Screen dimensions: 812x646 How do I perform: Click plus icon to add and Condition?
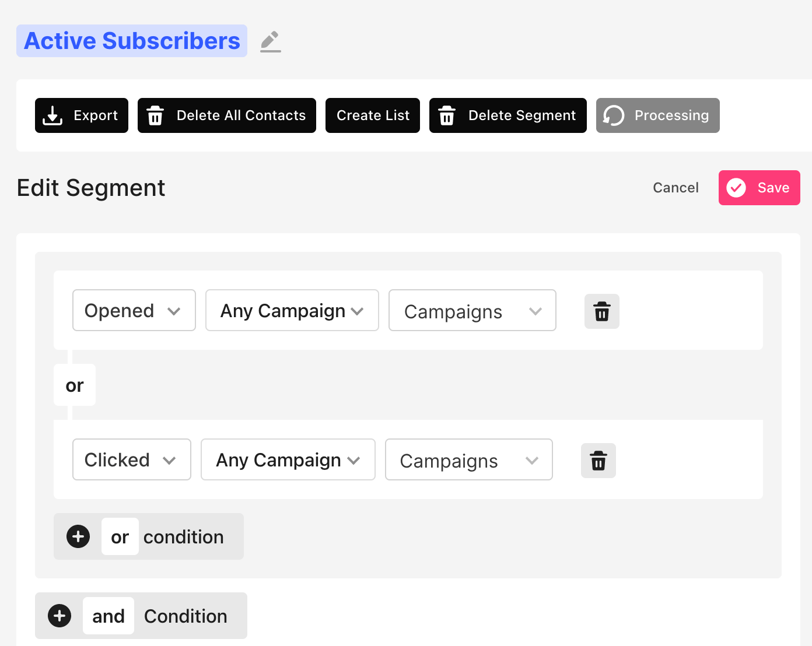pyautogui.click(x=60, y=616)
